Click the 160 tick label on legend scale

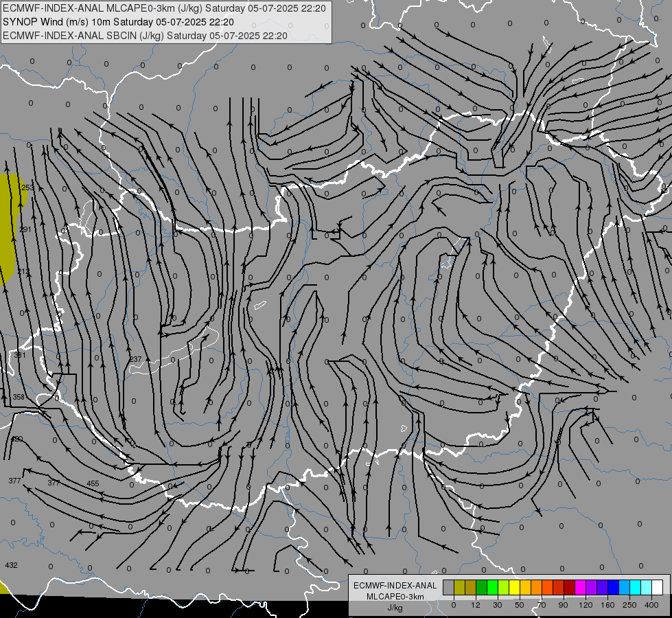click(x=607, y=605)
